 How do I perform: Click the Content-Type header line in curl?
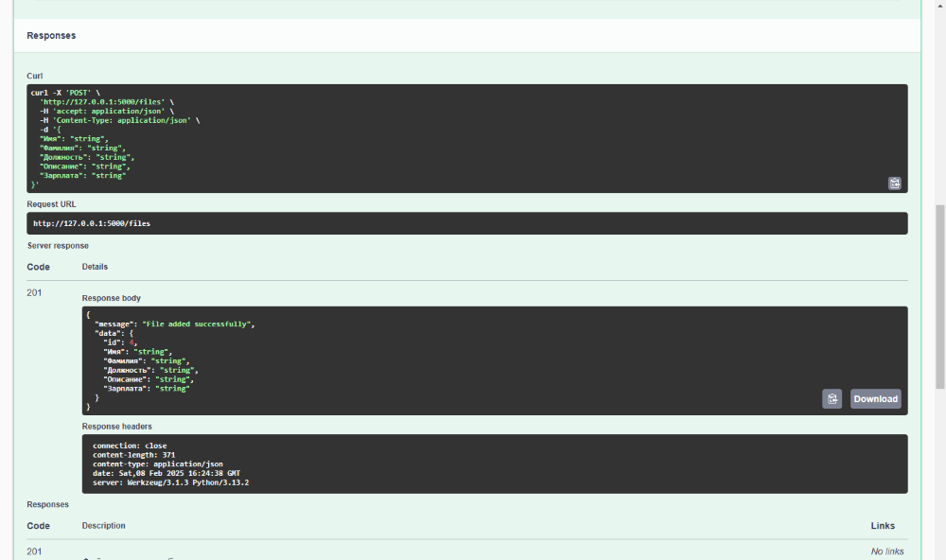(x=118, y=120)
